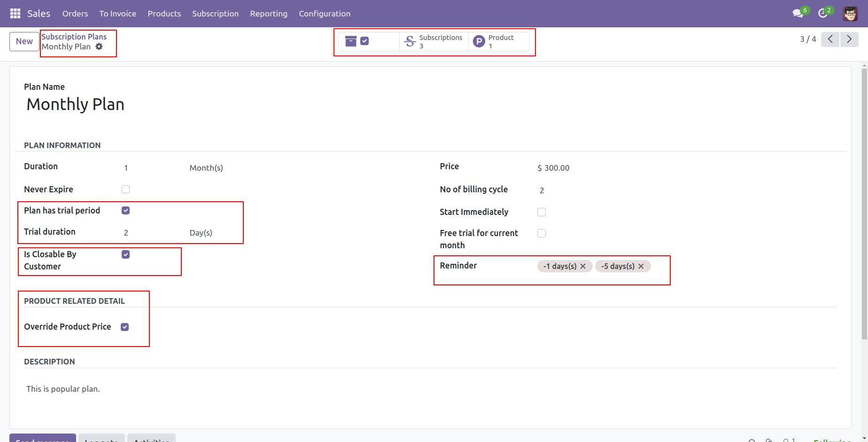The width and height of the screenshot is (868, 442).
Task: Open the Subscriptions 3 stat button
Action: [x=434, y=41]
